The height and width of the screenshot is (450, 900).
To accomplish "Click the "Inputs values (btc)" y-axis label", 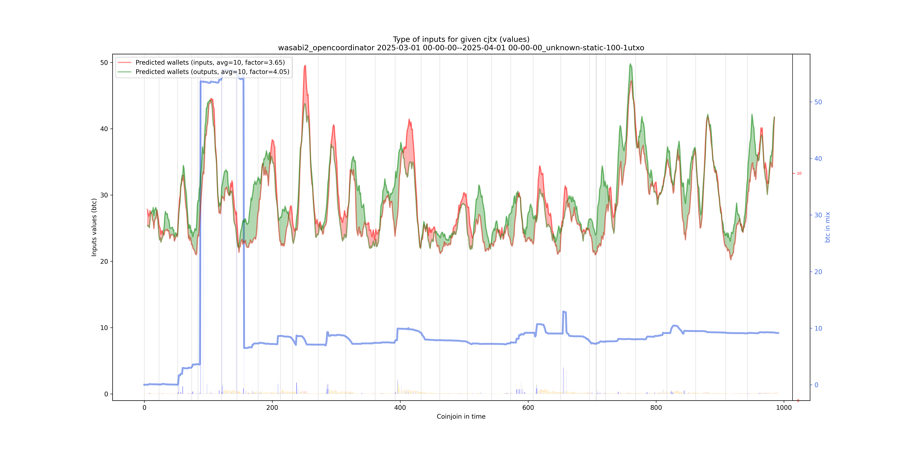I will (x=94, y=227).
